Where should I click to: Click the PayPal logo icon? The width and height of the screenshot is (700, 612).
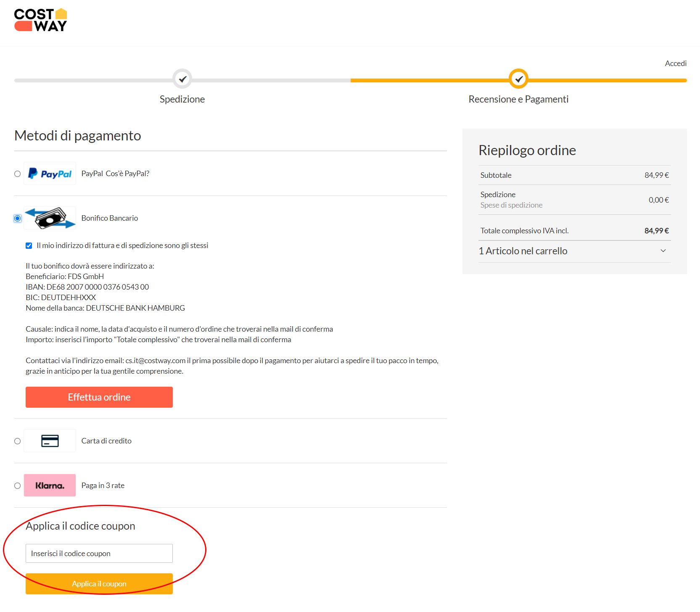click(x=50, y=174)
